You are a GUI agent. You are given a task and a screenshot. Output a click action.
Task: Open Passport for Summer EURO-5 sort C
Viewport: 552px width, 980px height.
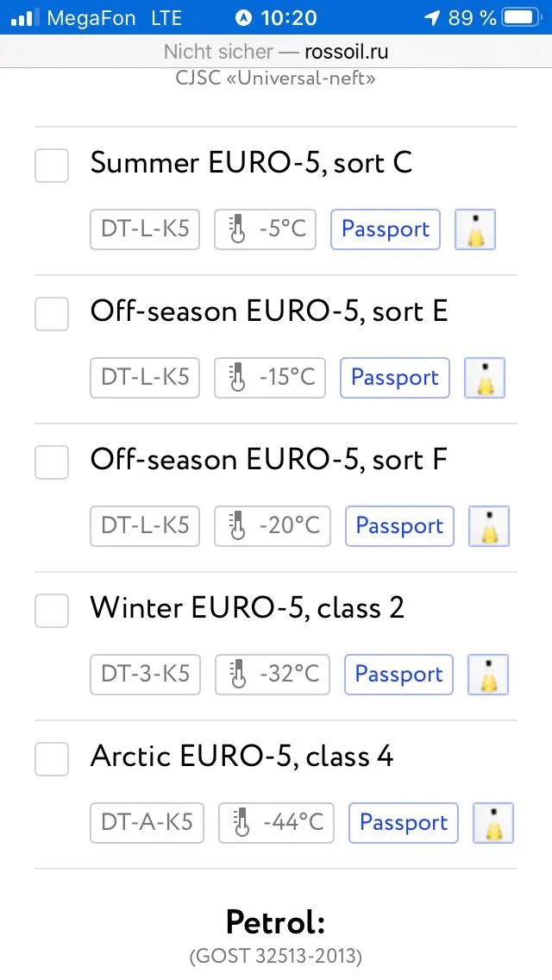click(386, 229)
